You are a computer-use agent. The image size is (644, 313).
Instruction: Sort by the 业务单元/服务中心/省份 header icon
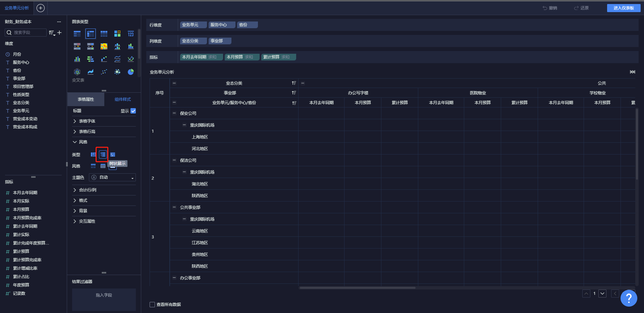tap(294, 103)
